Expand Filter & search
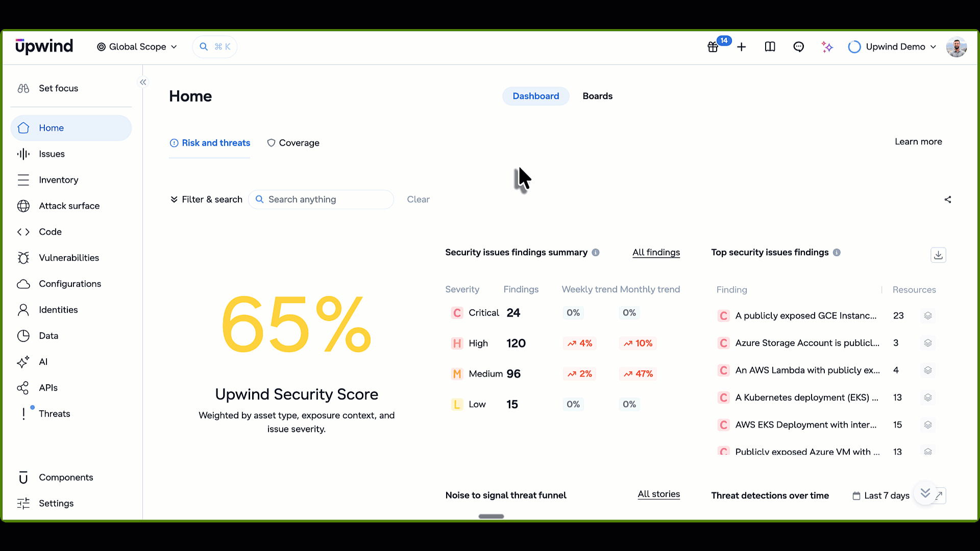 206,199
